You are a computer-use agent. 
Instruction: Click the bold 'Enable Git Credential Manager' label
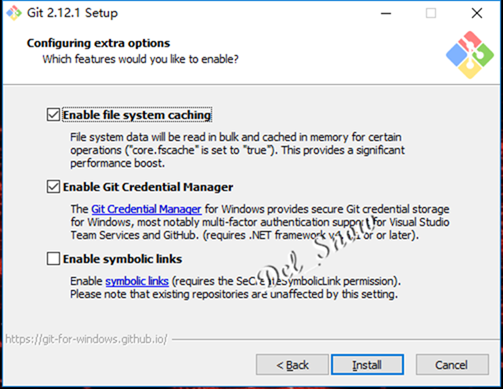pyautogui.click(x=148, y=187)
